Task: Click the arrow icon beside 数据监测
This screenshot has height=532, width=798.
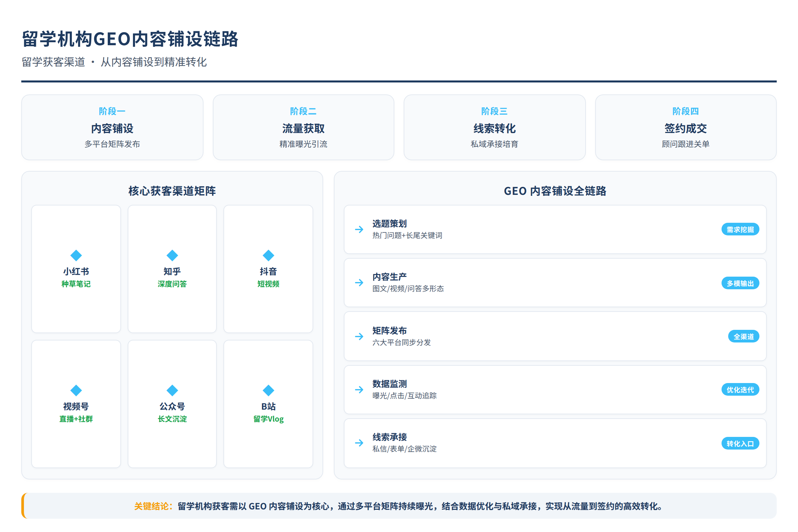Action: pos(359,389)
